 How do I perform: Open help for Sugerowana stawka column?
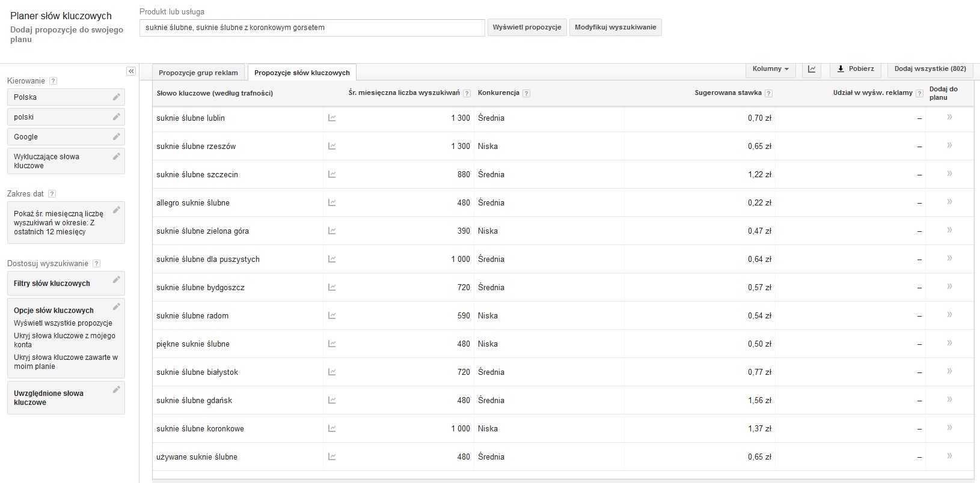(768, 93)
